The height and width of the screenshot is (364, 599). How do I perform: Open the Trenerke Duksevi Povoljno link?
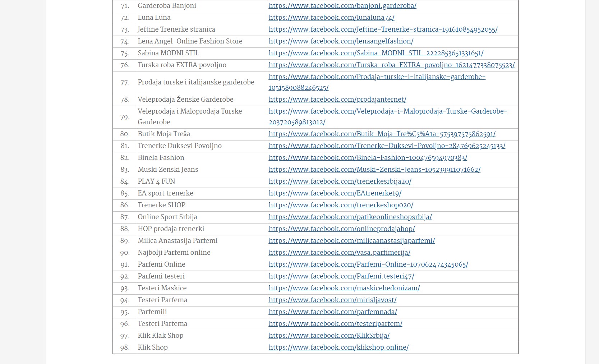387,146
